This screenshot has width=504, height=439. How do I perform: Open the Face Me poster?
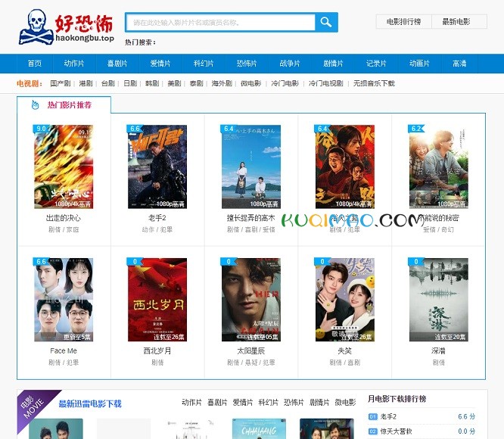(x=64, y=300)
